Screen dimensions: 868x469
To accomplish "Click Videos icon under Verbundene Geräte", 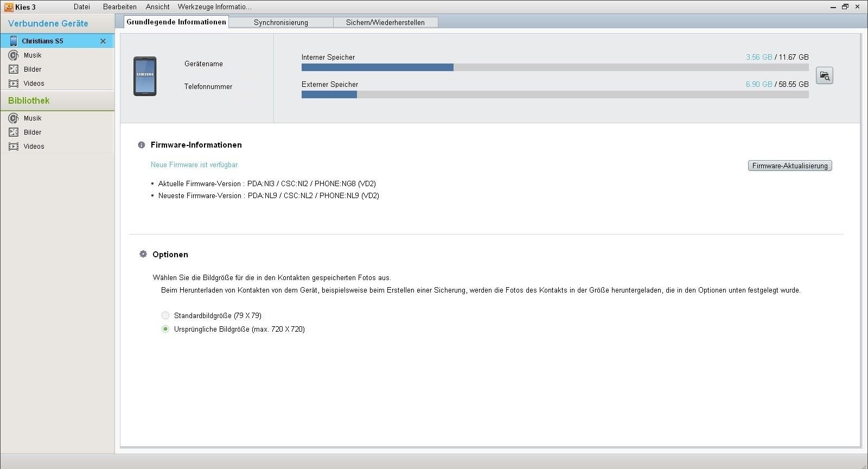I will 14,84.
